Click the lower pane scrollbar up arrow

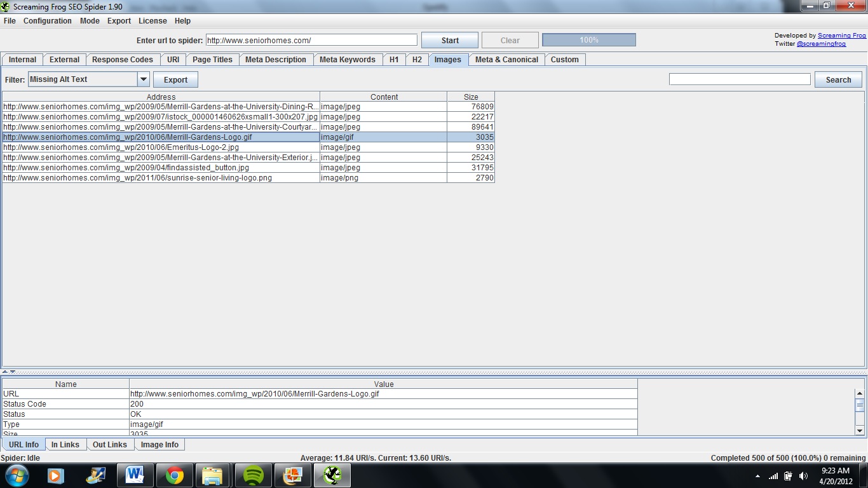coord(860,393)
